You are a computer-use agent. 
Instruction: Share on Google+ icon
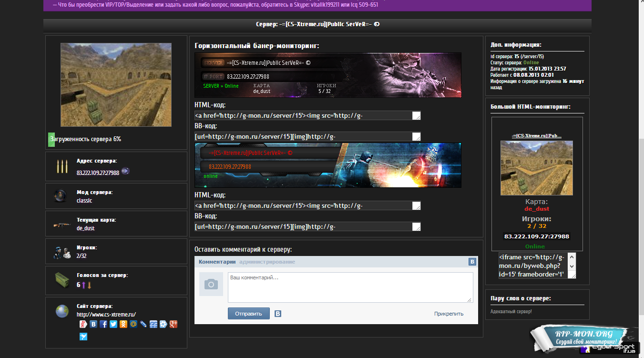(x=174, y=324)
